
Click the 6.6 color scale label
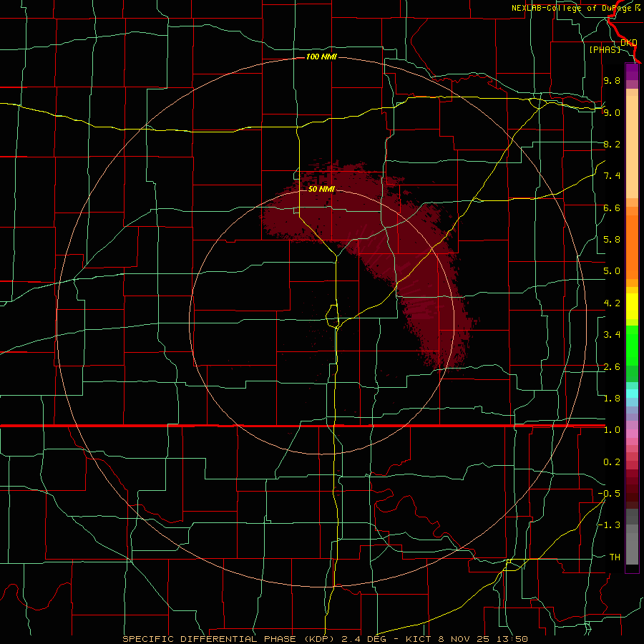[x=612, y=208]
